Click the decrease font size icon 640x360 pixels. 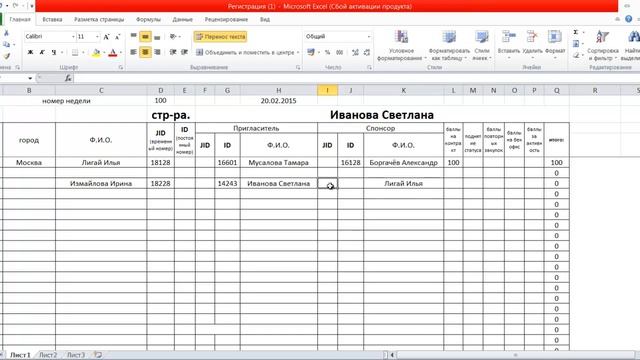tap(118, 37)
